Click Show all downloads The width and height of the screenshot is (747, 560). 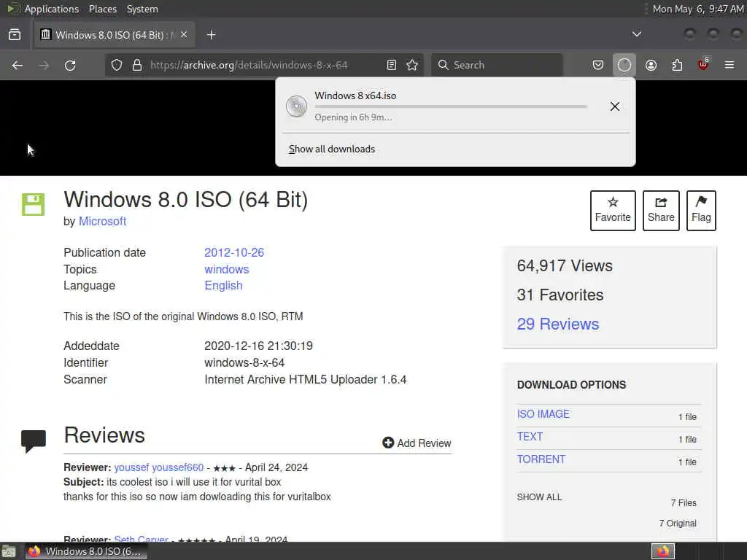pyautogui.click(x=332, y=149)
